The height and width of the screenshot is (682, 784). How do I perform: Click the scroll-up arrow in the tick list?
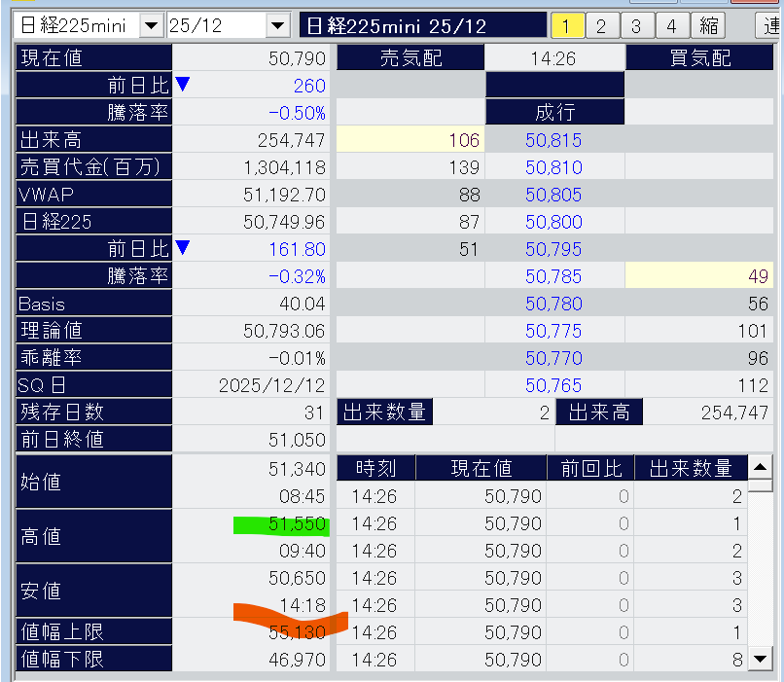point(761,469)
